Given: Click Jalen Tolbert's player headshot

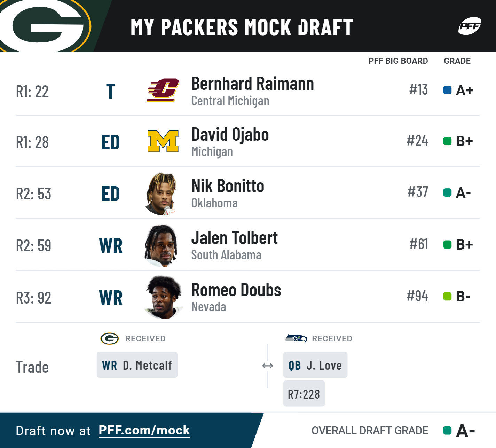Looking at the screenshot, I should point(162,245).
